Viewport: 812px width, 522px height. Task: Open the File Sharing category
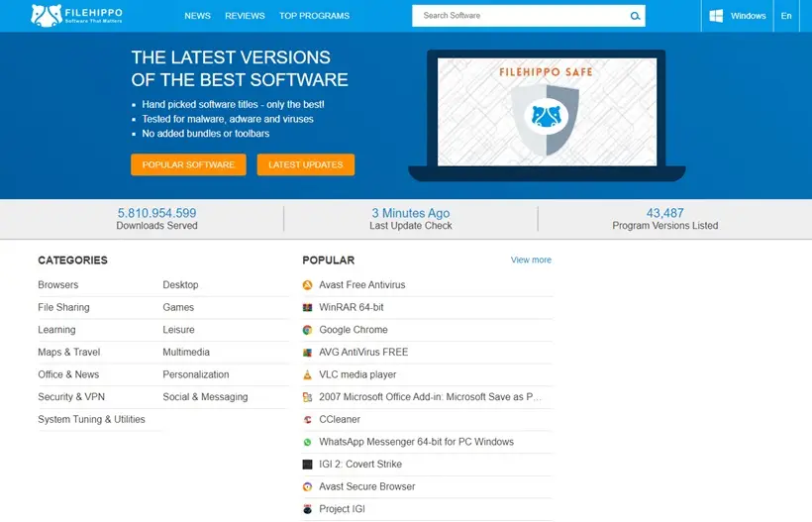(x=63, y=307)
